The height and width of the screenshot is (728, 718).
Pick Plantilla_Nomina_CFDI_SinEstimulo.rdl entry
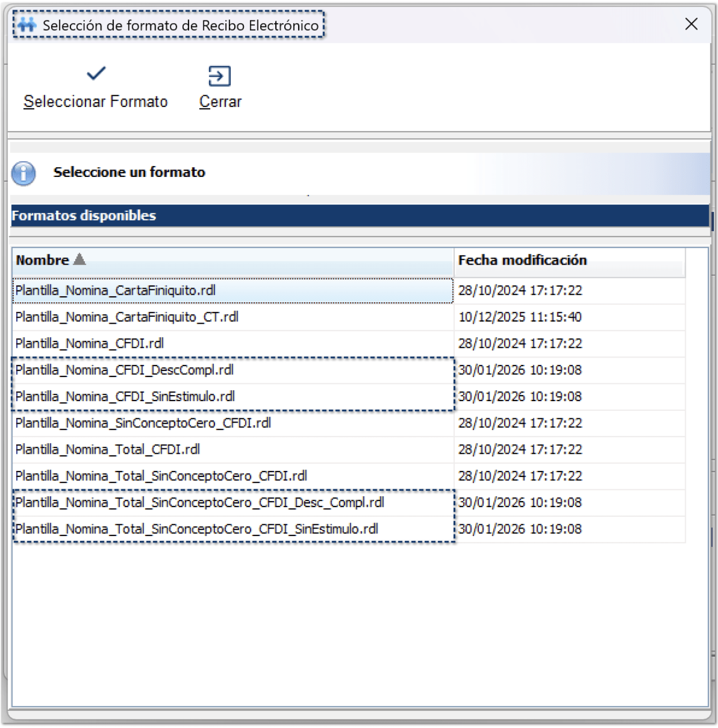pos(125,397)
